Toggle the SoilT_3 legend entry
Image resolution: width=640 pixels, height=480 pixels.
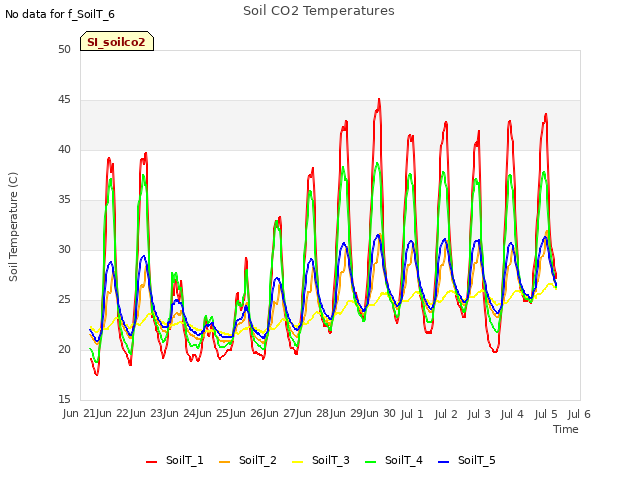pyautogui.click(x=321, y=460)
